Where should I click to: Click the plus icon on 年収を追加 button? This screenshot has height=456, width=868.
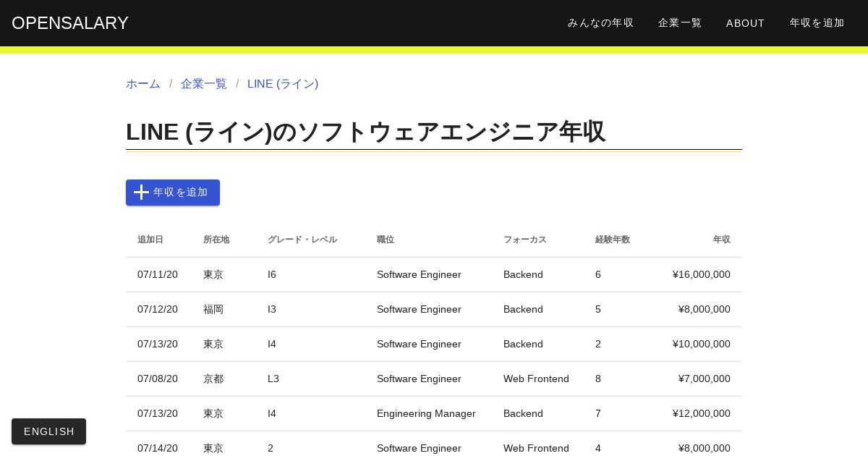[x=141, y=193]
